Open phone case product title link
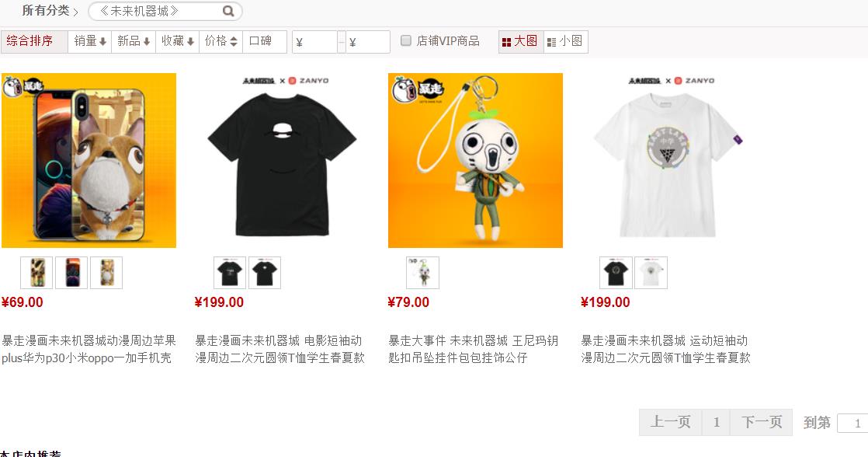Screen dimensions: 868x457 click(x=89, y=349)
